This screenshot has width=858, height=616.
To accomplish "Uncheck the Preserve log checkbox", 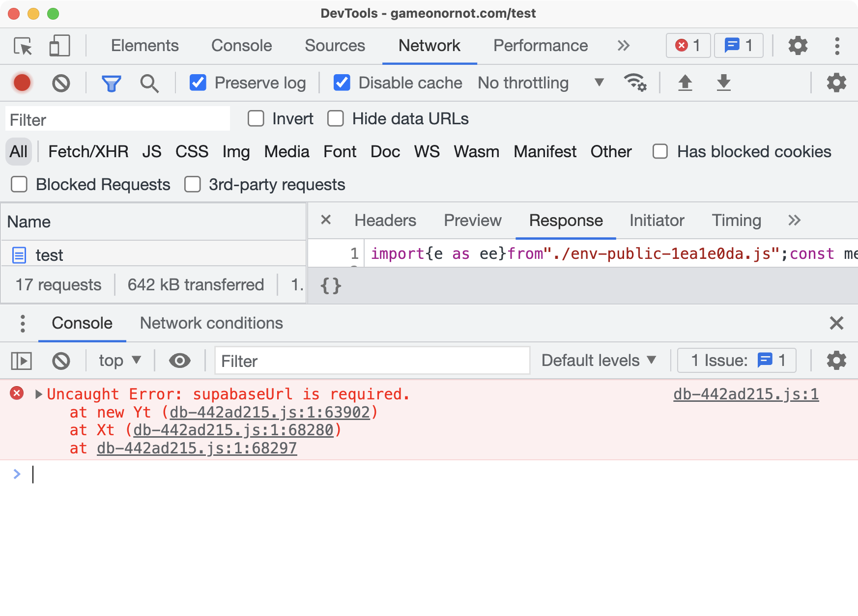I will (x=198, y=83).
